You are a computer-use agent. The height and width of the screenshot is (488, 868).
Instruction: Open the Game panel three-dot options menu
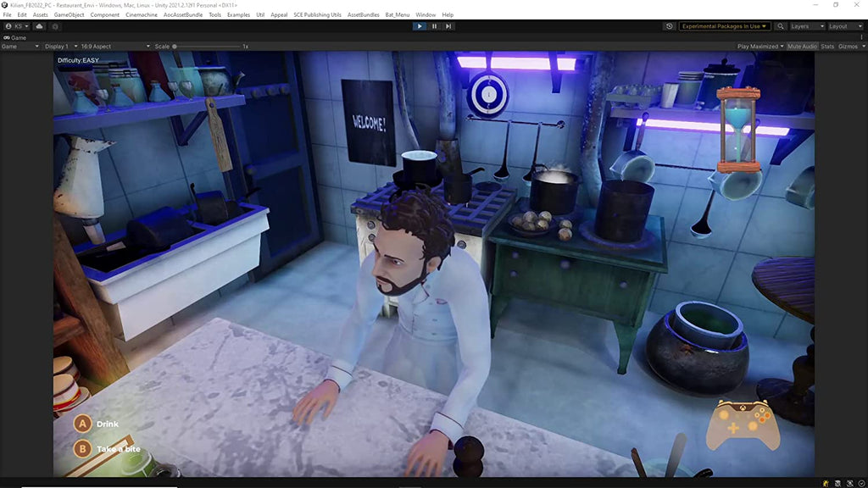pyautogui.click(x=861, y=37)
